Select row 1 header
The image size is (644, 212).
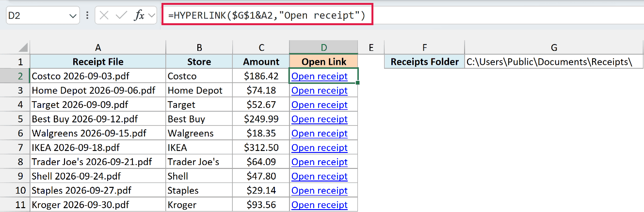pos(15,61)
